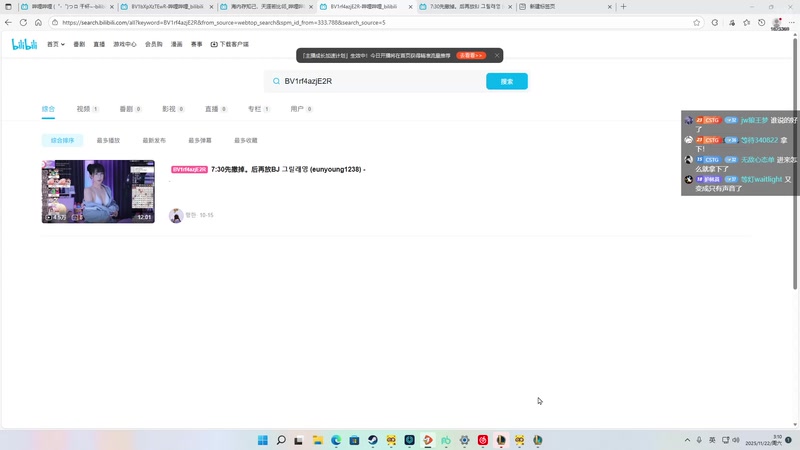
Task: Click the page vertical scrollbar
Action: point(795,163)
